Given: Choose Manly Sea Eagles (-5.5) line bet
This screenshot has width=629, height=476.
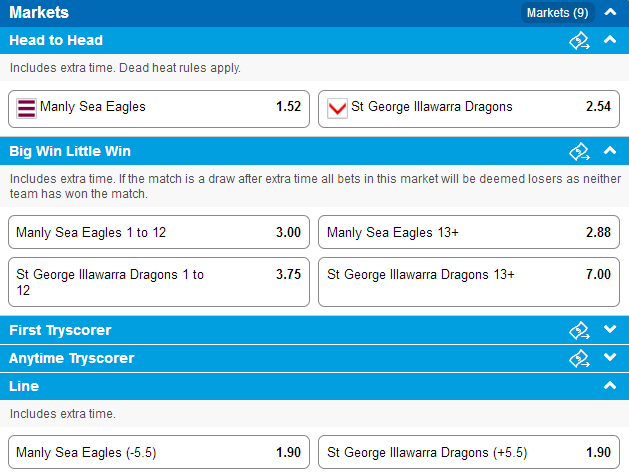Looking at the screenshot, I should pyautogui.click(x=159, y=452).
